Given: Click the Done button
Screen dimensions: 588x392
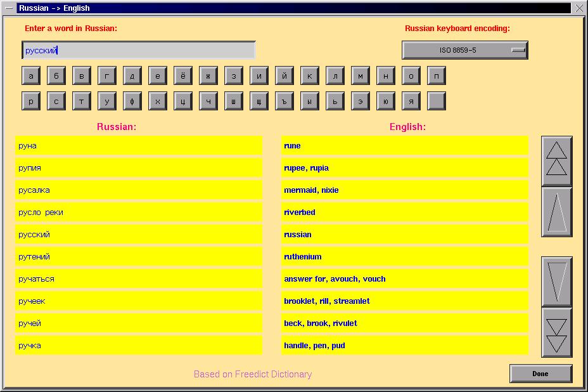Looking at the screenshot, I should point(540,374).
